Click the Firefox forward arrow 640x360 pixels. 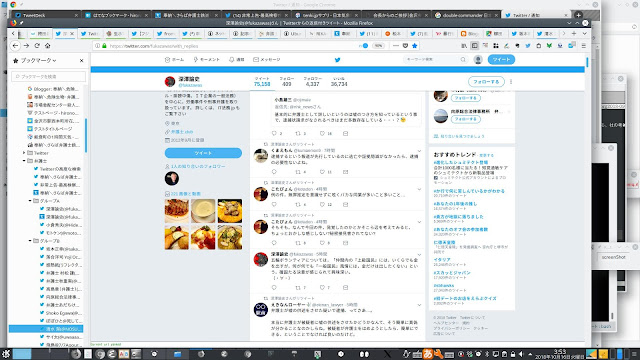[26, 46]
